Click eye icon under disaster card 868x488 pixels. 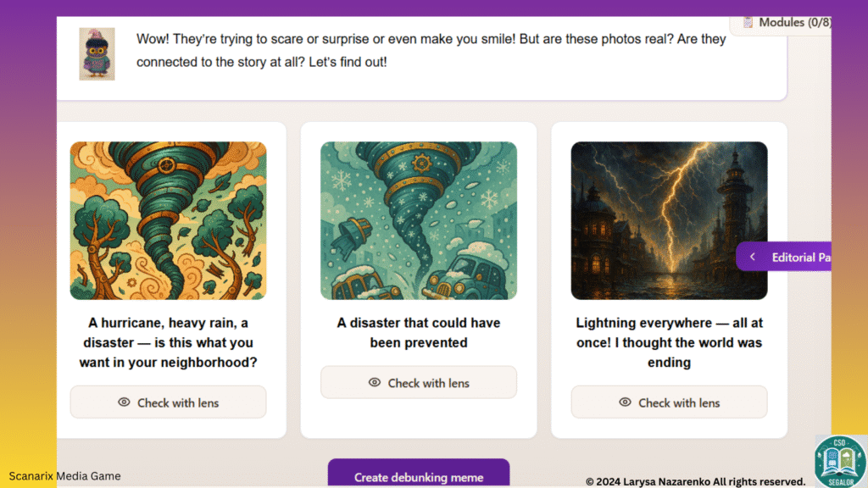(374, 383)
